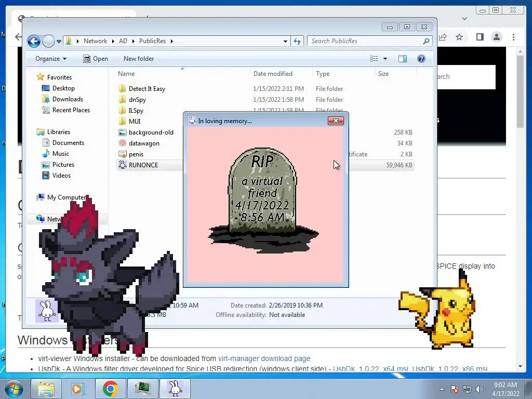This screenshot has width=532, height=399.
Task: Follow virt-manager download page link
Action: pyautogui.click(x=264, y=358)
